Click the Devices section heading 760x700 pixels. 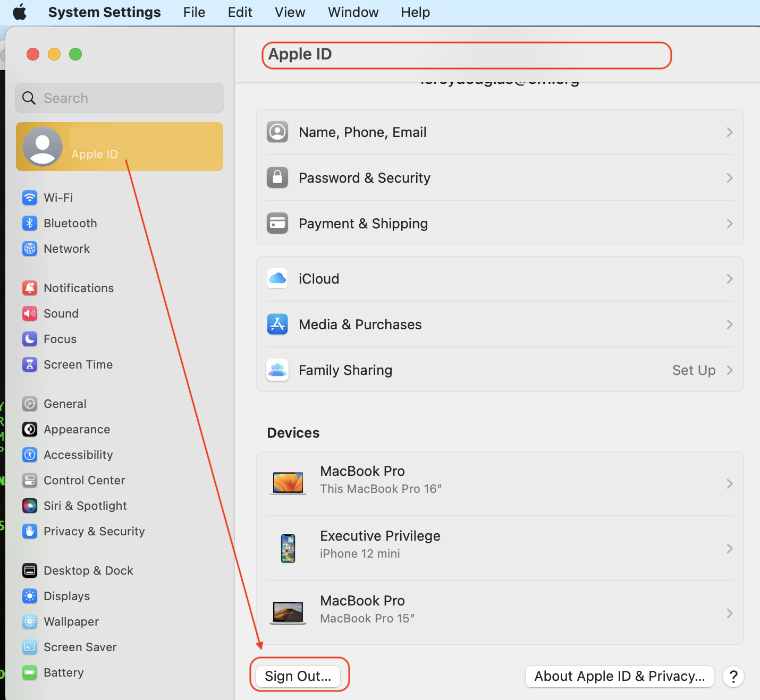tap(293, 433)
